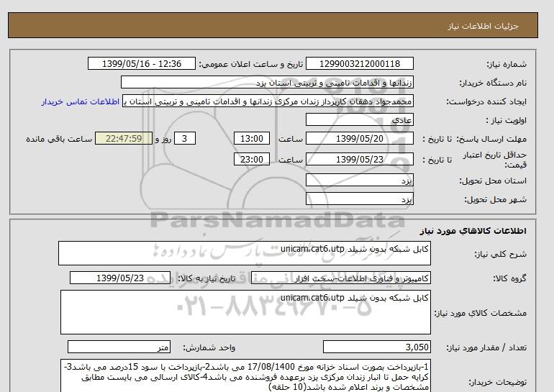Click the واحد شمارش label
The height and width of the screenshot is (392, 554).
click(209, 347)
